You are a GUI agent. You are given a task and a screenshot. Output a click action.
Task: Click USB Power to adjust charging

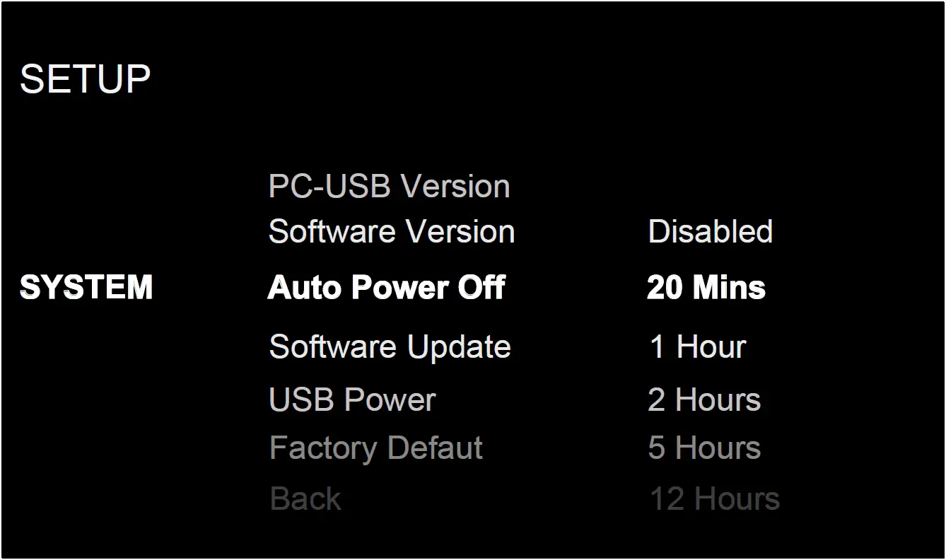click(x=351, y=399)
